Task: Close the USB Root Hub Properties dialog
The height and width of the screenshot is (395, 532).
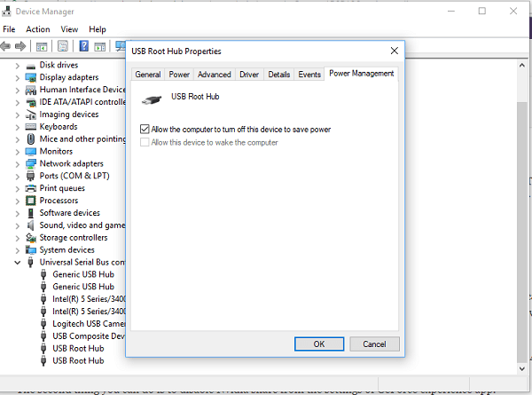Action: (x=395, y=51)
